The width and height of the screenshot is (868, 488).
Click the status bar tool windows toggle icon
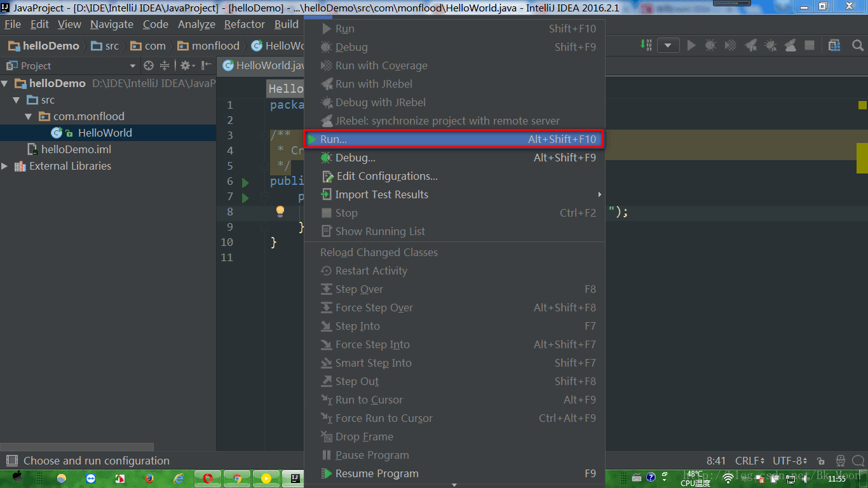pos(11,461)
